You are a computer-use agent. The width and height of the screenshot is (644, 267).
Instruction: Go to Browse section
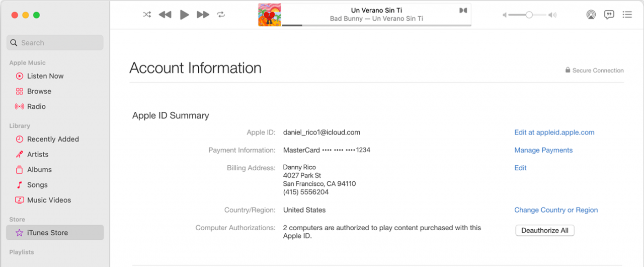tap(39, 91)
